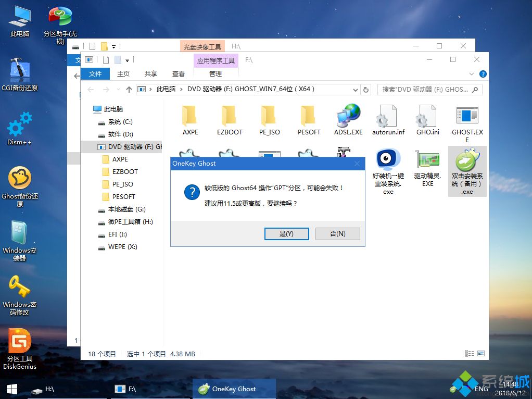
Task: Confirm Ghost warning with 是(Y)
Action: click(286, 233)
